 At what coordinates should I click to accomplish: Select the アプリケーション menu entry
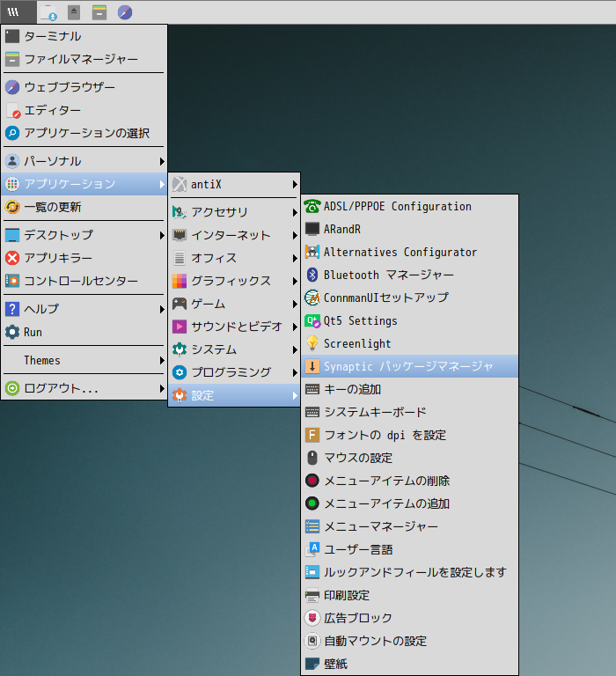(84, 184)
